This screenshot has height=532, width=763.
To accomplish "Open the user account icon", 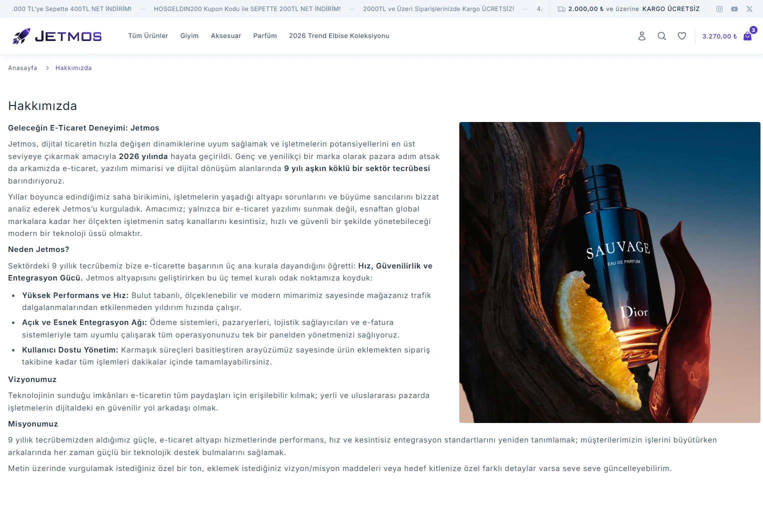I will [x=642, y=36].
